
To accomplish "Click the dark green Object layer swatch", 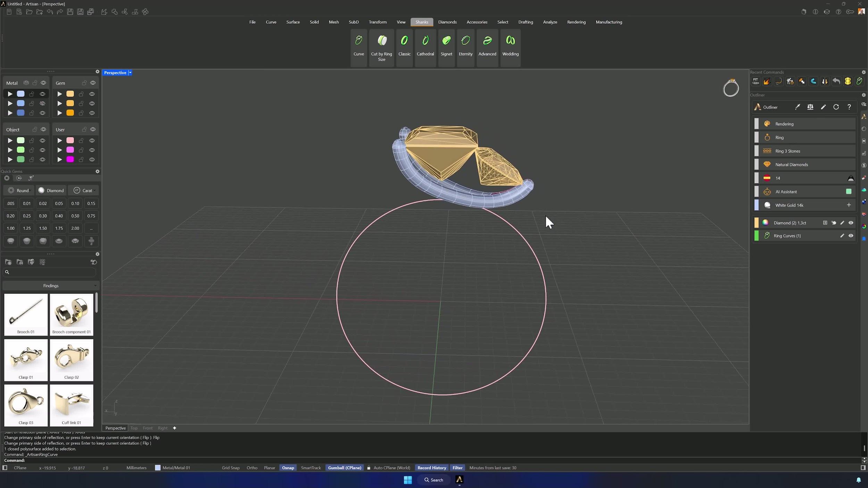I will 21,159.
